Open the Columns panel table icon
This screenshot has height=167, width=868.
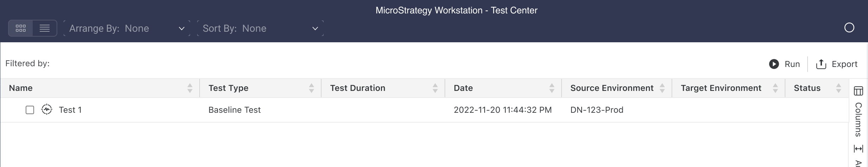858,91
